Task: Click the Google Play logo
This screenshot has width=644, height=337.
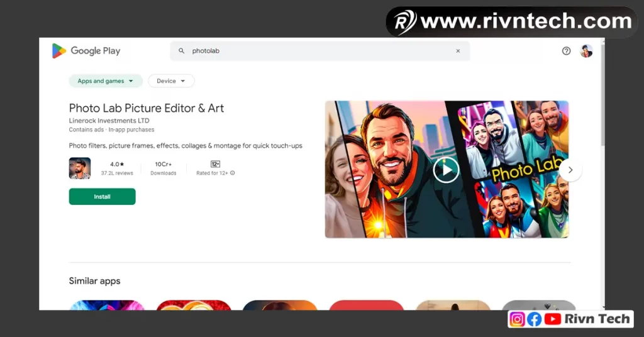Action: (86, 51)
